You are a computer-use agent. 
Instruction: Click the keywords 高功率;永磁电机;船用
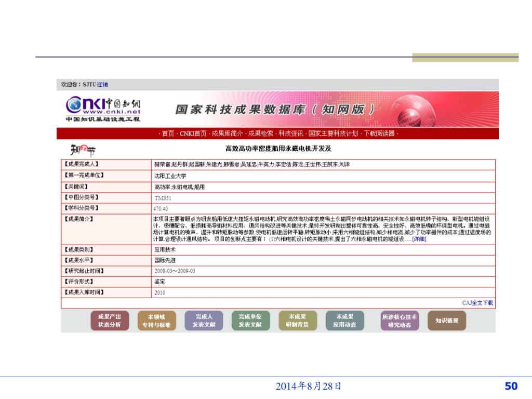pyautogui.click(x=179, y=187)
